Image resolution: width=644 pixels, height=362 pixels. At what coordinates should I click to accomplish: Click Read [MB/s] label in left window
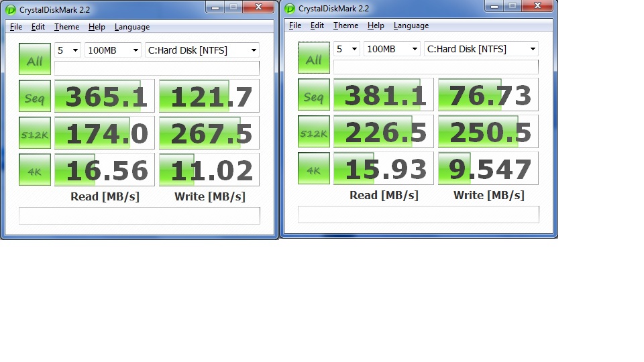point(105,196)
